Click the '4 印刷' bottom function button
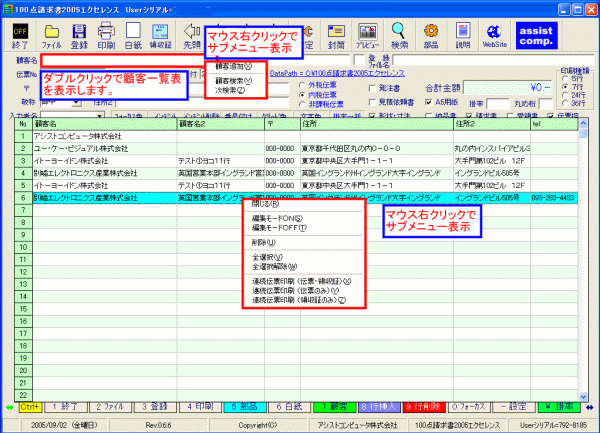 pyautogui.click(x=199, y=407)
